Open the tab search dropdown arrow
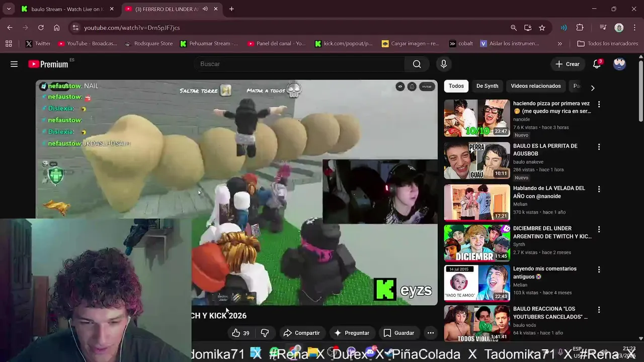The height and width of the screenshot is (362, 644). coord(9,9)
